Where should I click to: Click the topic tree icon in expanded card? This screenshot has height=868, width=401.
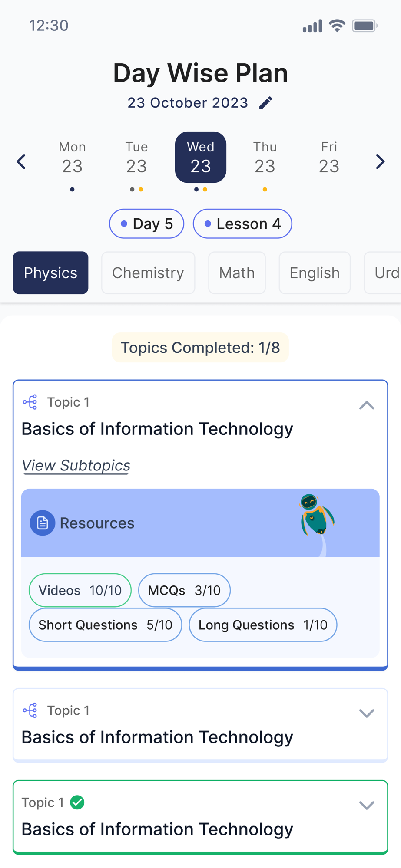click(30, 402)
